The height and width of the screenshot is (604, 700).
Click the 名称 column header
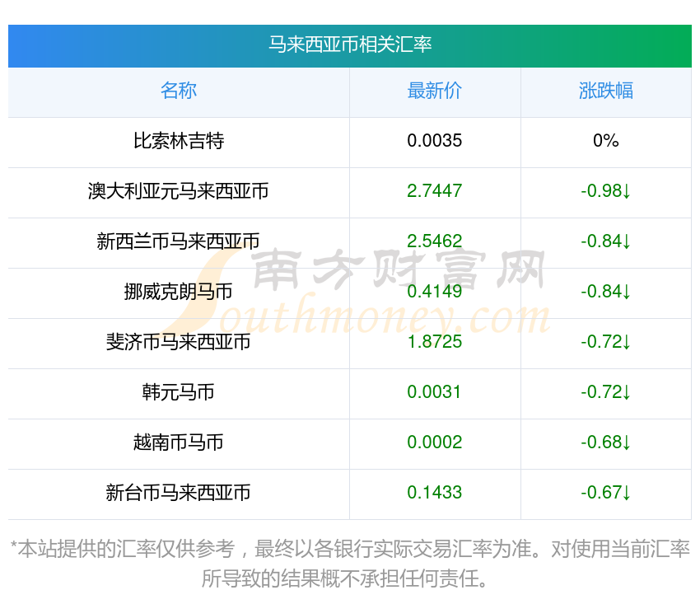coord(179,91)
